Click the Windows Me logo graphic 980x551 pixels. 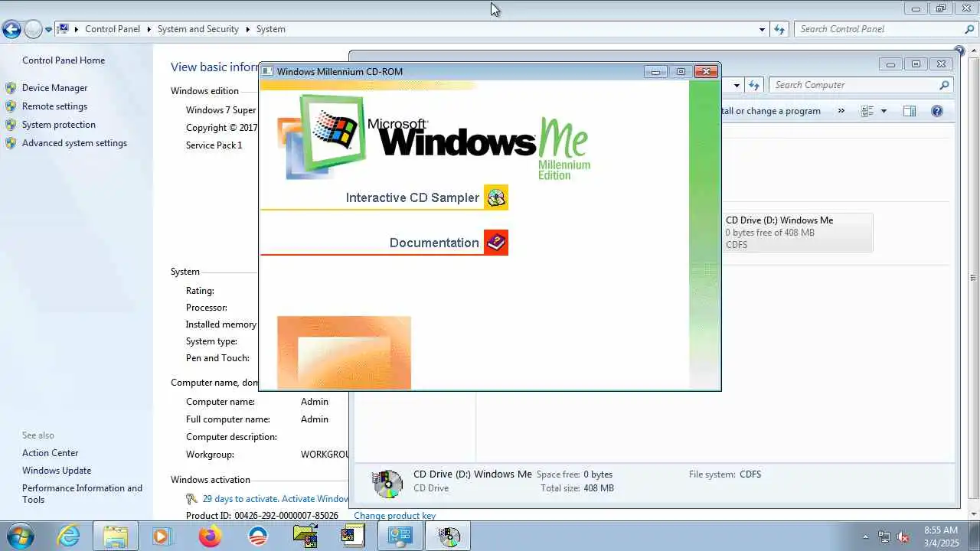tap(433, 138)
